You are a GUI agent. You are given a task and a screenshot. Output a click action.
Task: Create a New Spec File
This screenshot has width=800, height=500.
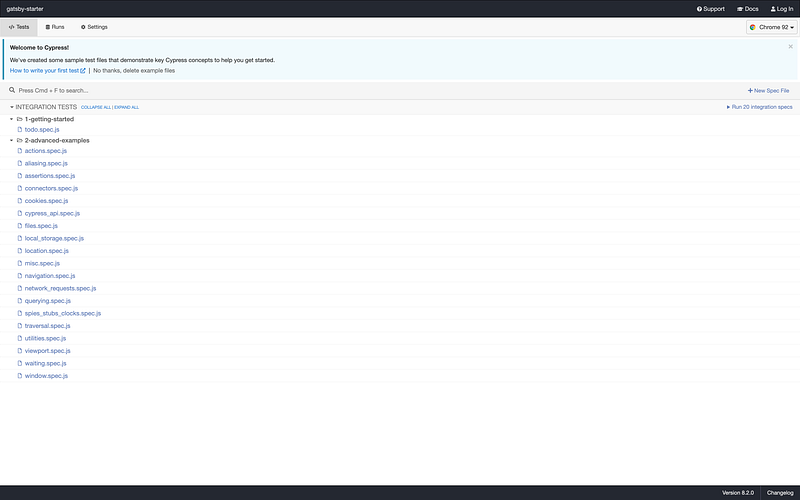pyautogui.click(x=768, y=90)
